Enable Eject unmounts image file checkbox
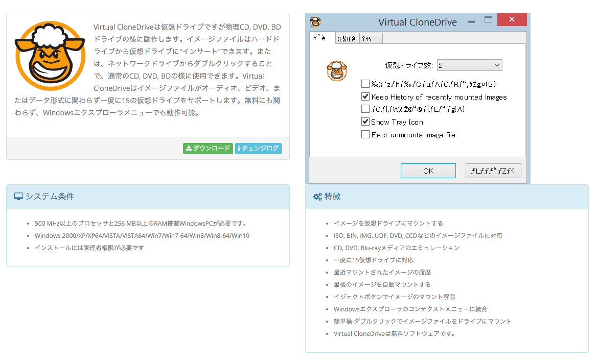The image size is (597, 364). (x=365, y=135)
